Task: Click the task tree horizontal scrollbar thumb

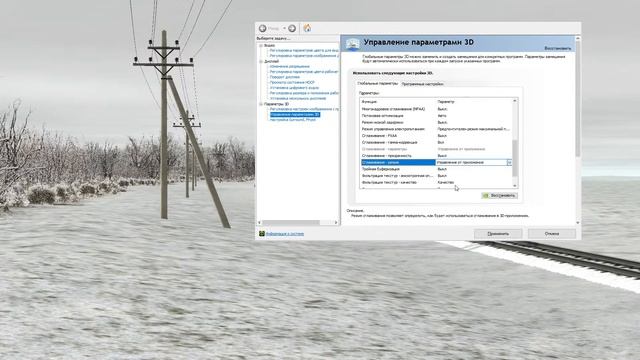Action: pyautogui.click(x=291, y=222)
